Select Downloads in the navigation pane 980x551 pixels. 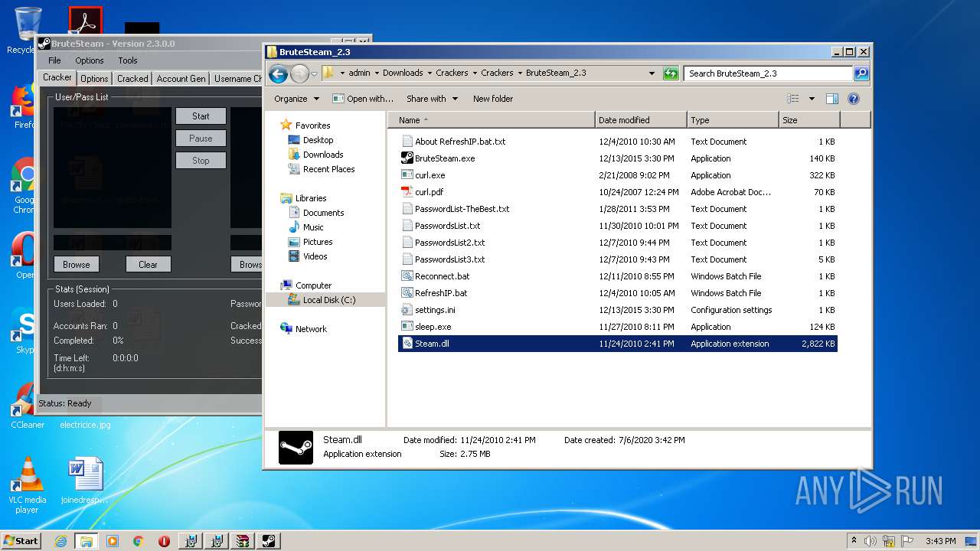coord(322,155)
